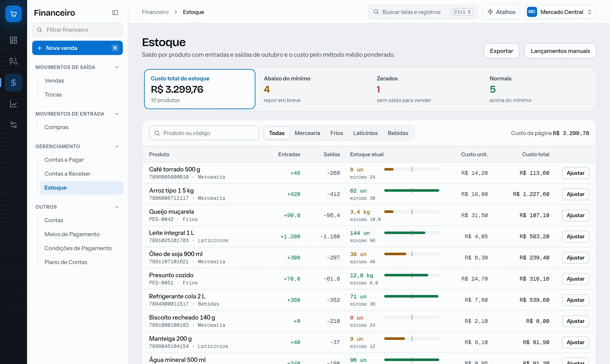Click the N shortcut badge on Nova venda
Viewport: 610px width, 364px height.
115,48
